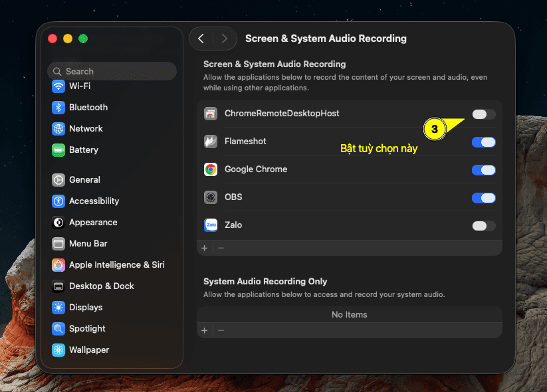
Task: Disable screen recording for OBS
Action: pos(483,197)
